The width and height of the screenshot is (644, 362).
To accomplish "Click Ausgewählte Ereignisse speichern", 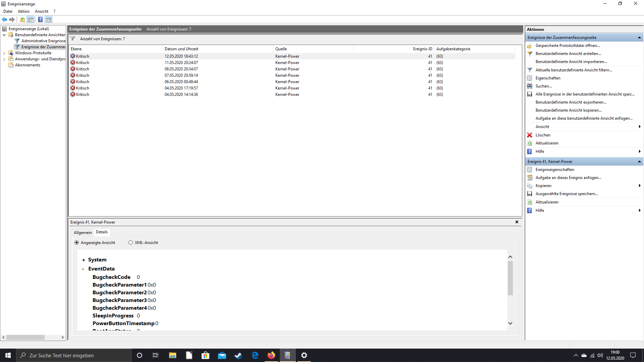I will tap(567, 194).
